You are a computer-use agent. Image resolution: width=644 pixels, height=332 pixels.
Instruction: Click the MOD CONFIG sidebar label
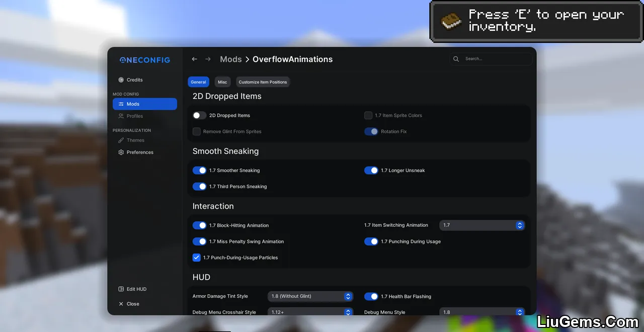[x=126, y=94]
